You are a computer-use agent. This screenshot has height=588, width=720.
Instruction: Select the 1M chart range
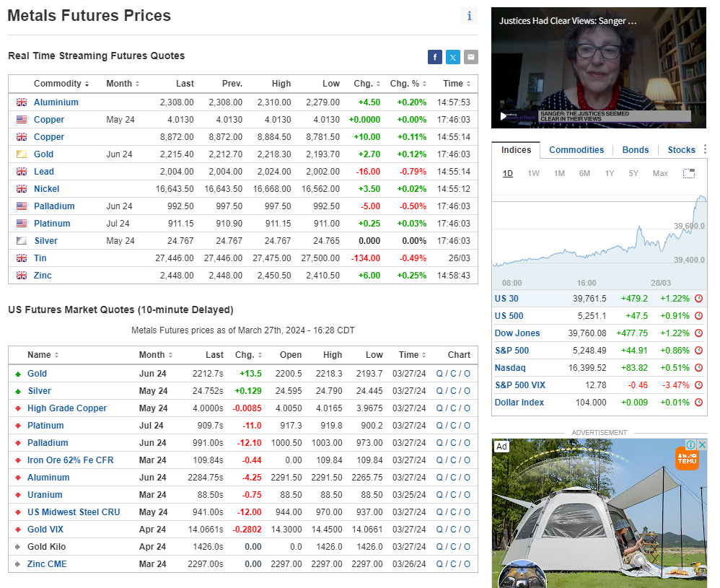coord(559,174)
